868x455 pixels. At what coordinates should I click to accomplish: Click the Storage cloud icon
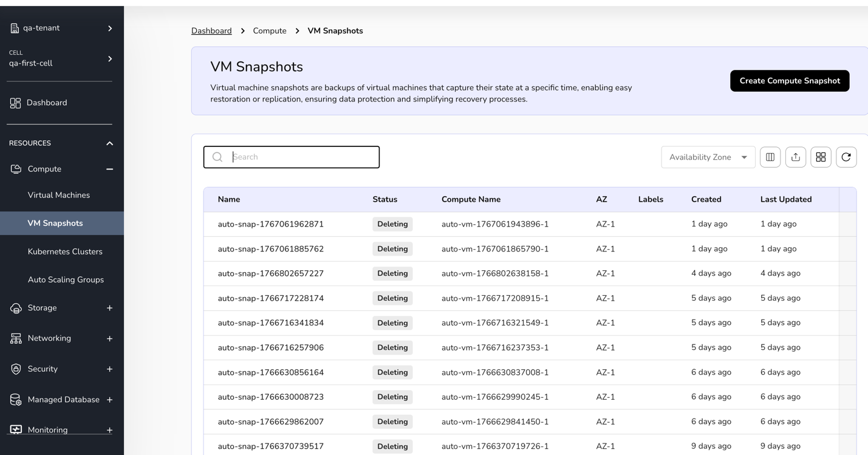16,309
